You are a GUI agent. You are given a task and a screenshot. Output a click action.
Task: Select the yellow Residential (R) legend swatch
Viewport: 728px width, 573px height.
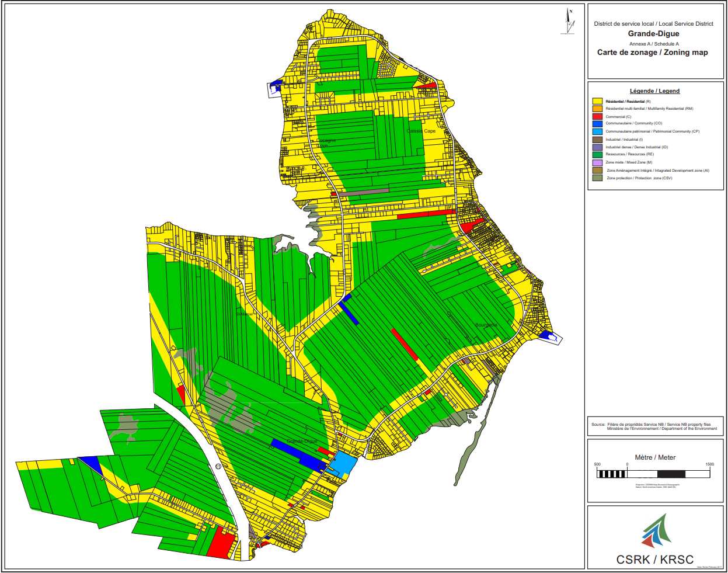pyautogui.click(x=597, y=101)
